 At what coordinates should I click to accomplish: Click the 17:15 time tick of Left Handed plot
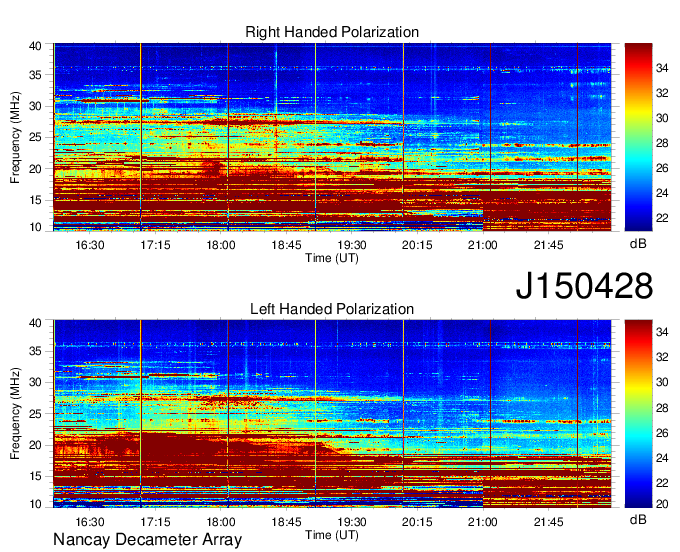(155, 522)
